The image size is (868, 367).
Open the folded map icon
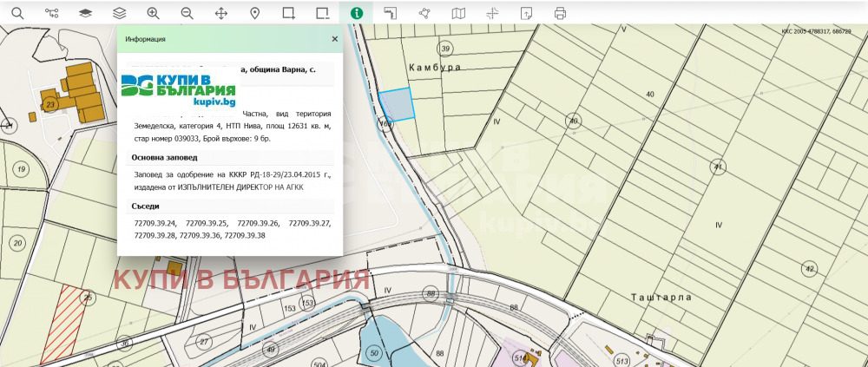click(458, 13)
